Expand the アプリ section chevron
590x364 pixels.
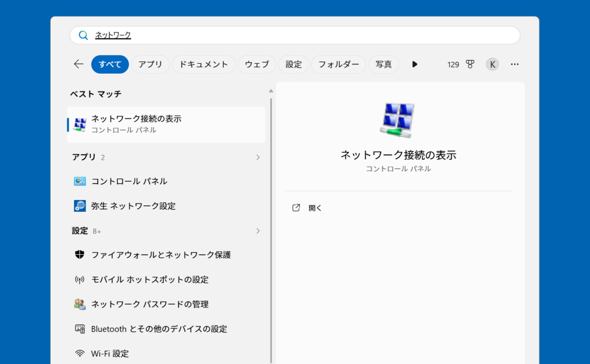[258, 157]
